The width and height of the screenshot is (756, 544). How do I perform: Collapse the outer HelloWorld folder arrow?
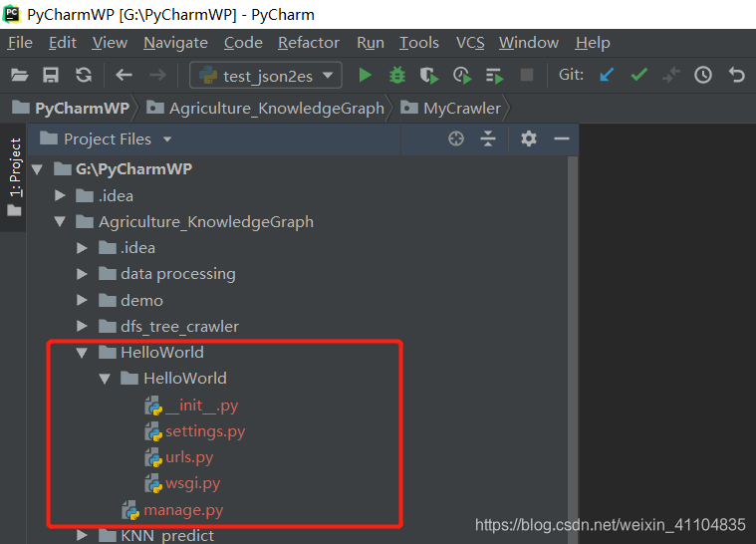point(82,353)
